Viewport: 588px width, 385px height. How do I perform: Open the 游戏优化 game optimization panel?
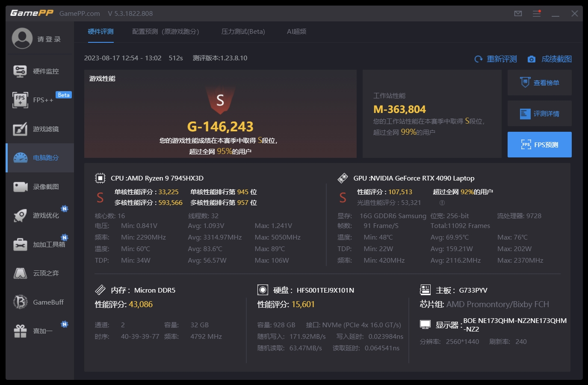39,215
